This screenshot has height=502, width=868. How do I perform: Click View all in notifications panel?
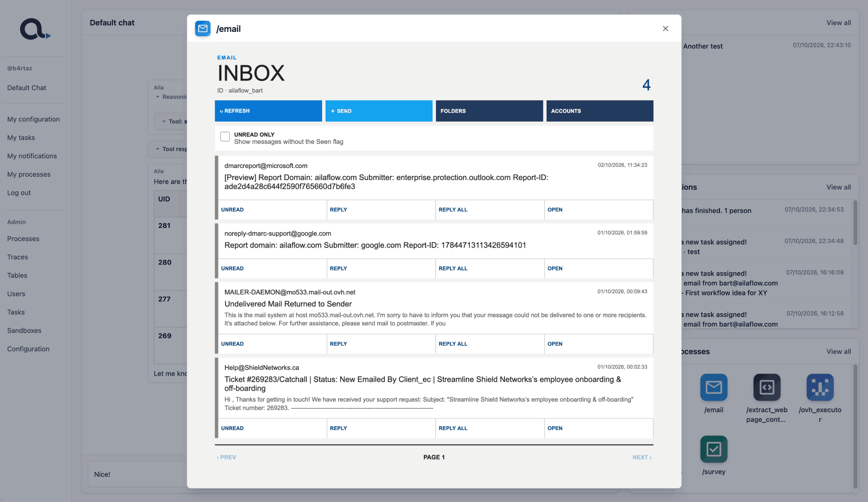pyautogui.click(x=839, y=187)
